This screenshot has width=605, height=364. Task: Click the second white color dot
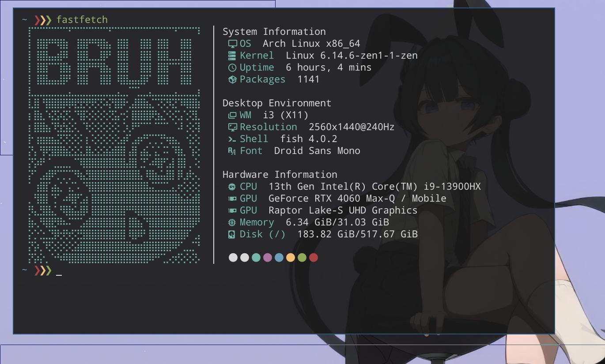click(x=245, y=258)
